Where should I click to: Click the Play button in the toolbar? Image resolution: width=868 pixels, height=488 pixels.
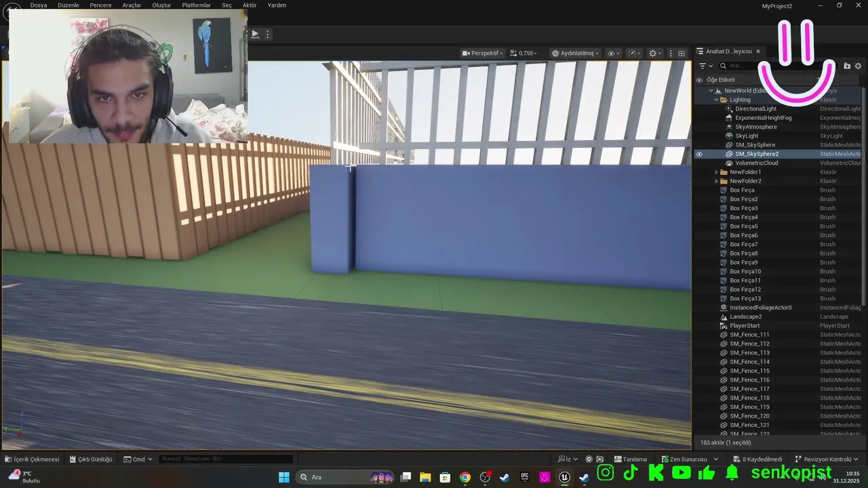(x=255, y=34)
